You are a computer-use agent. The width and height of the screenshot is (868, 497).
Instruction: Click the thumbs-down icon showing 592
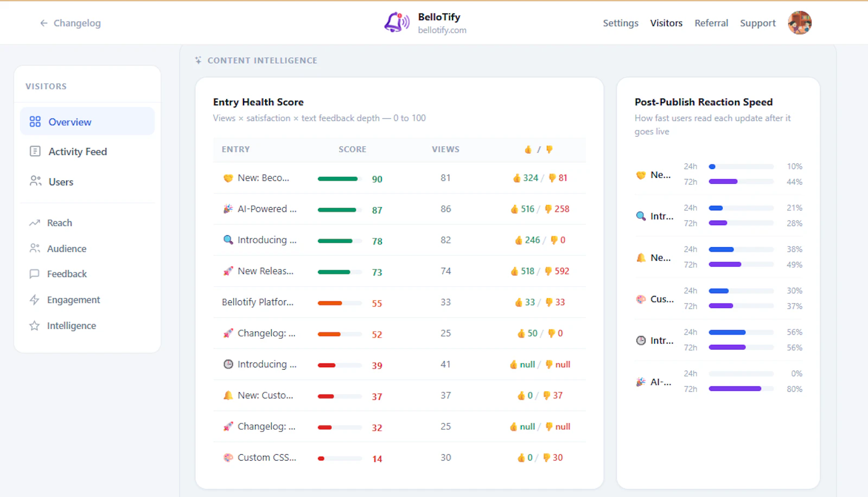[x=548, y=271]
